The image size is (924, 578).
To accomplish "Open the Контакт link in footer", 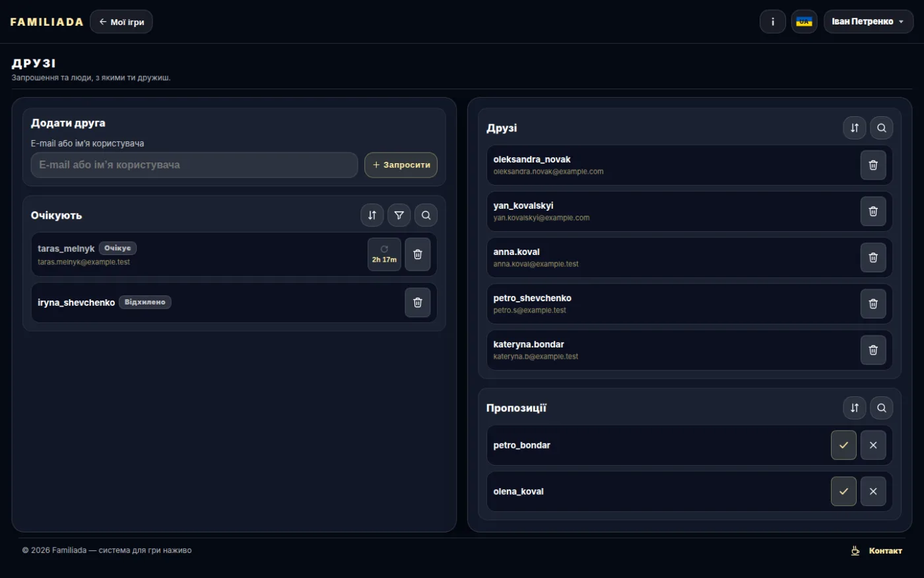I will coord(876,551).
